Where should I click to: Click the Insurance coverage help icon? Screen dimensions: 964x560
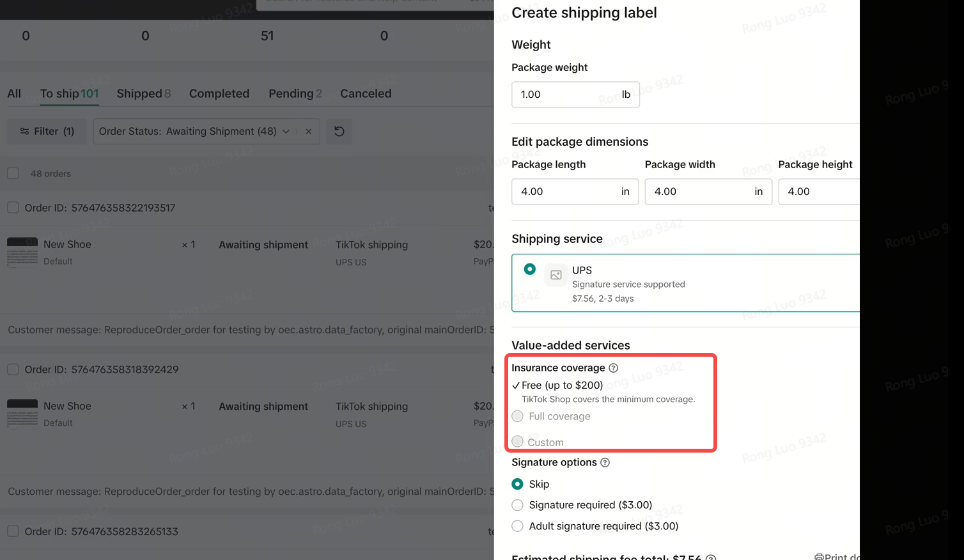613,368
